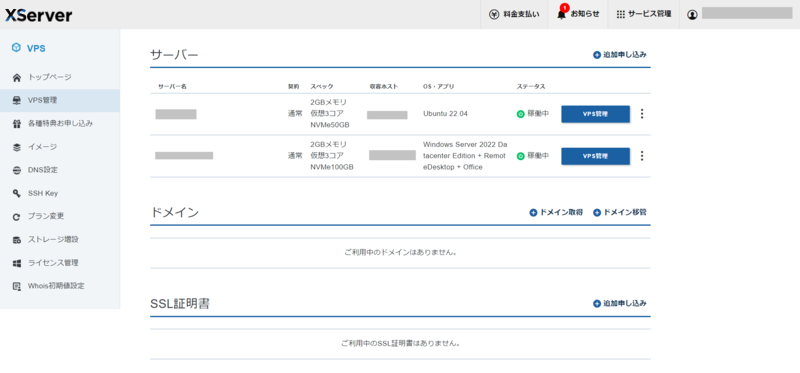Screen dimensions: 800x373
Task: Click the サーバー名 column header
Action: click(172, 87)
